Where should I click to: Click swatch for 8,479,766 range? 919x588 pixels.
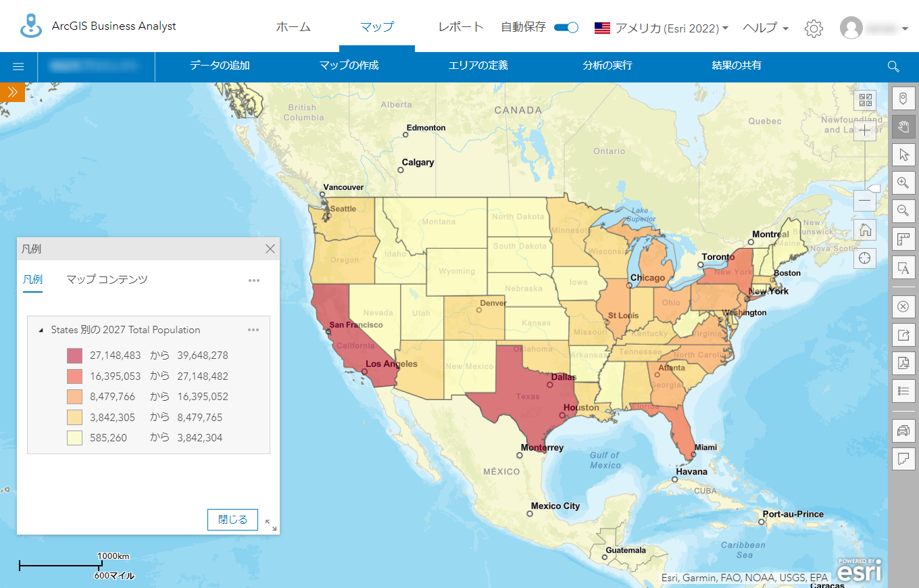point(74,397)
